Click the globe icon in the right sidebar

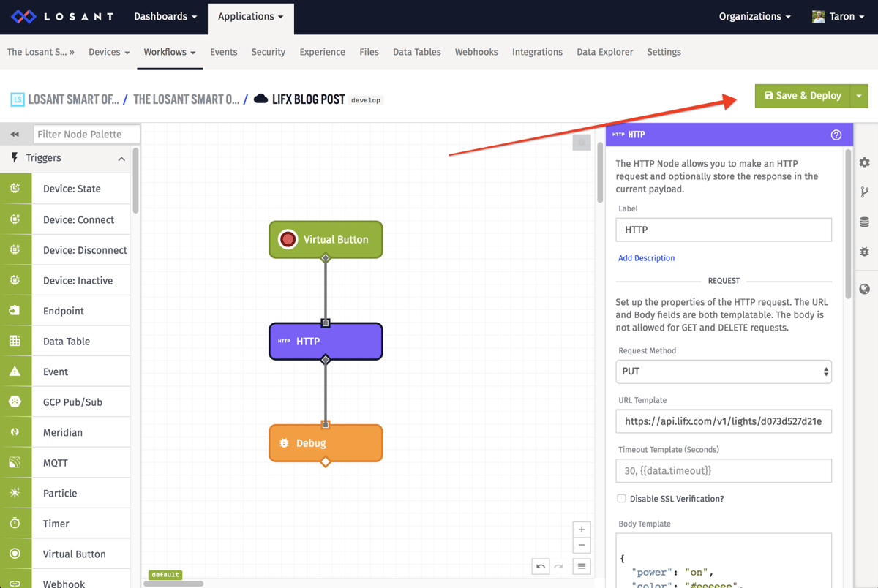[x=865, y=289]
